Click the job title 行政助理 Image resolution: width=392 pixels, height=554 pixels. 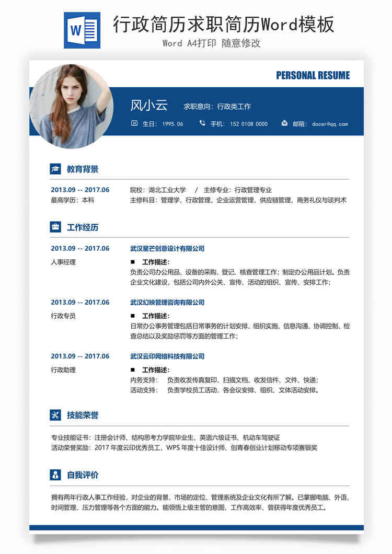pyautogui.click(x=63, y=370)
